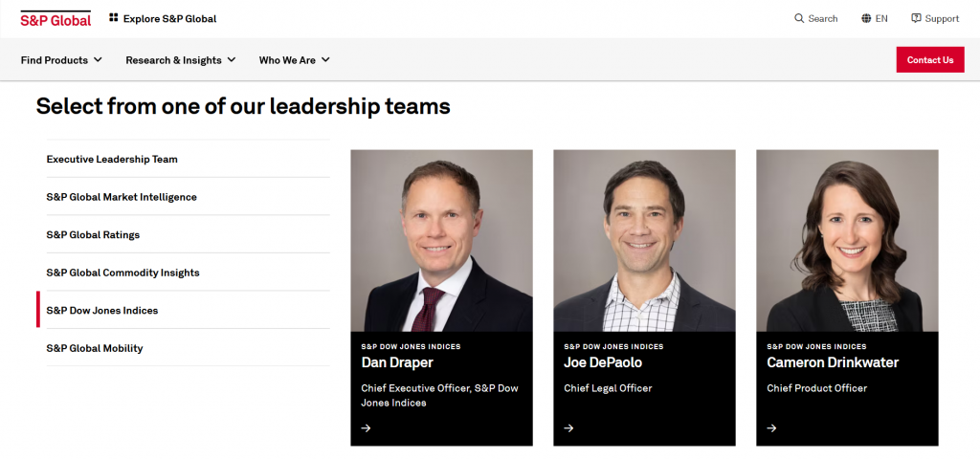Expand the Find Products dropdown
980x459 pixels.
[61, 60]
